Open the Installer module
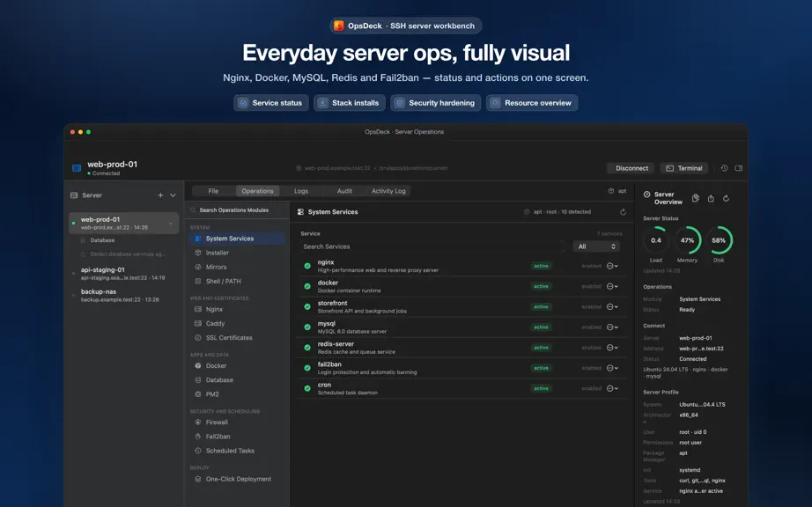The height and width of the screenshot is (507, 812). pyautogui.click(x=237, y=253)
